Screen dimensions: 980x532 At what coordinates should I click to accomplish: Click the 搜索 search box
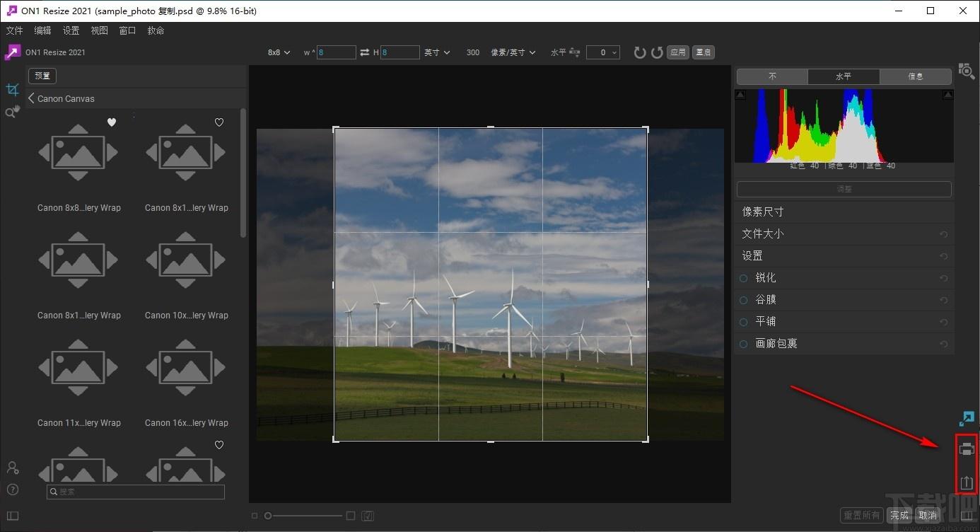point(136,492)
